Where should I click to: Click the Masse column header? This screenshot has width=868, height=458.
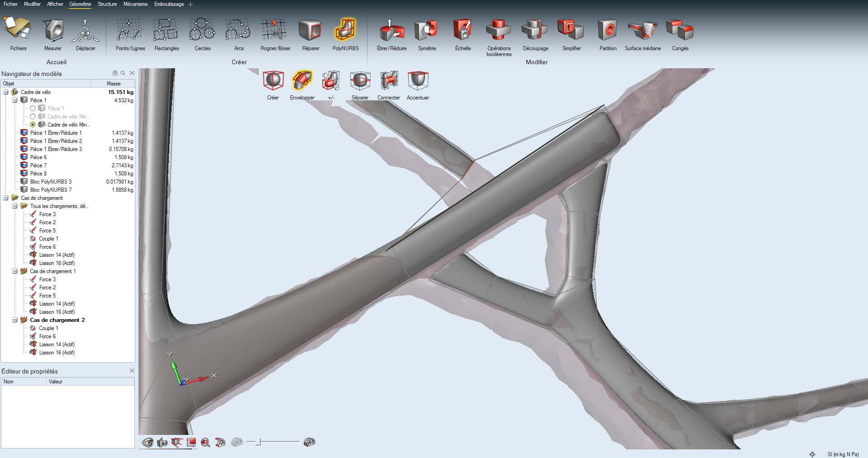click(113, 84)
